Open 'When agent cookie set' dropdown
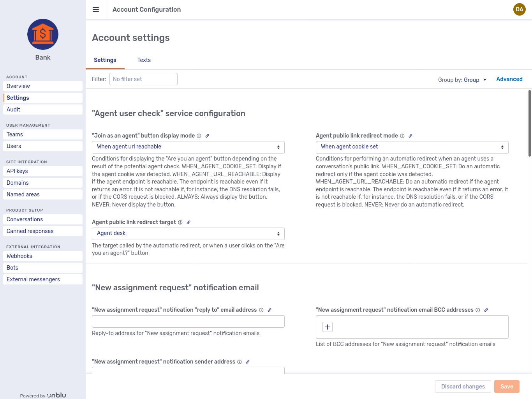532x399 pixels. [412, 147]
